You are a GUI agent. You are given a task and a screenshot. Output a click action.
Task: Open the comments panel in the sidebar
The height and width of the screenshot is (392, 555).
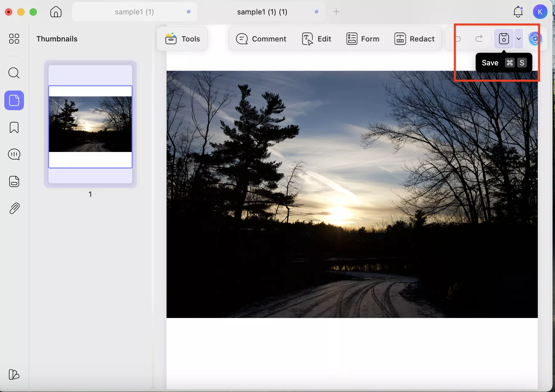click(14, 154)
